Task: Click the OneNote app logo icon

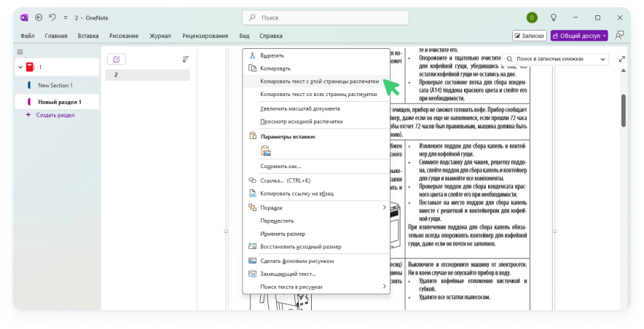Action: point(24,17)
